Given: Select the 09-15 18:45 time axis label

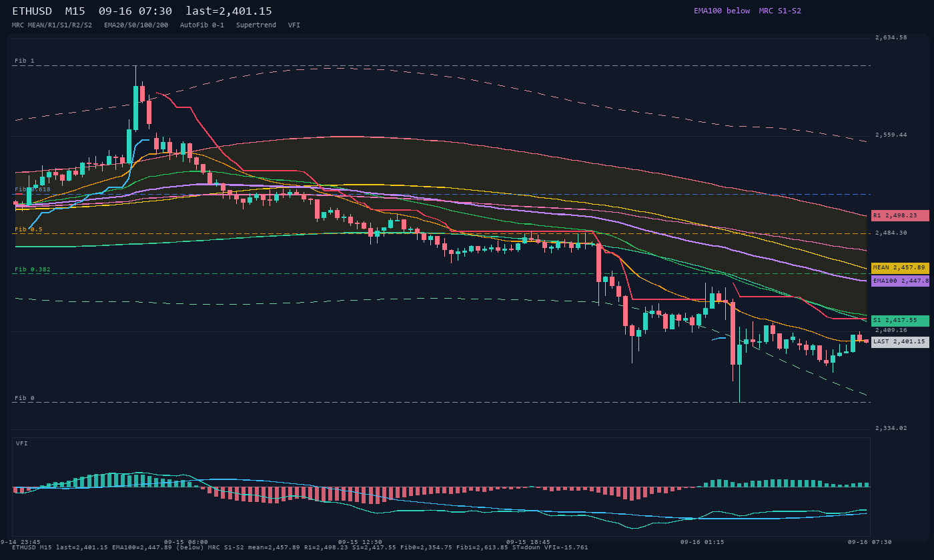Looking at the screenshot, I should pos(528,542).
